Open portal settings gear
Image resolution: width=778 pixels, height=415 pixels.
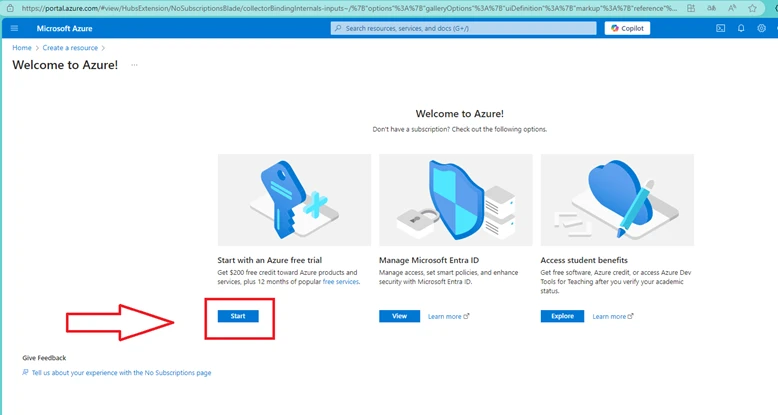(761, 28)
